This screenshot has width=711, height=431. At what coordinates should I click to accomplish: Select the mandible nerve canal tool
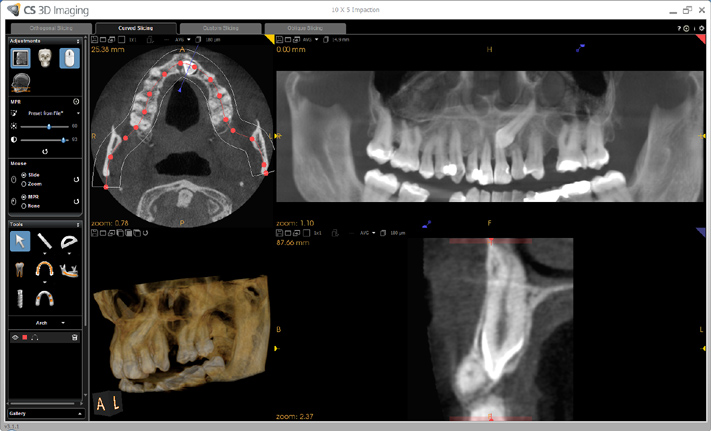pos(69,270)
